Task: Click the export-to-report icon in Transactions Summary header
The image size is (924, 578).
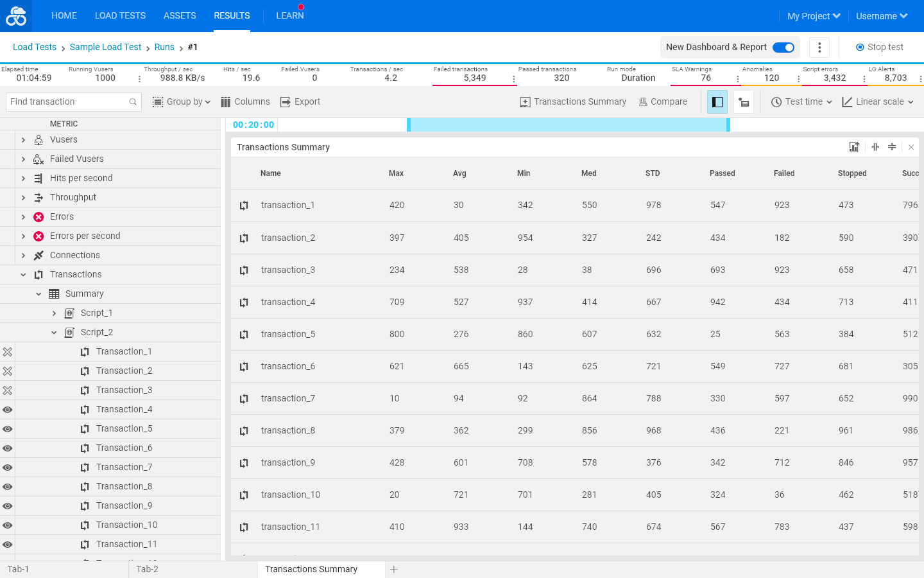Action: (854, 147)
